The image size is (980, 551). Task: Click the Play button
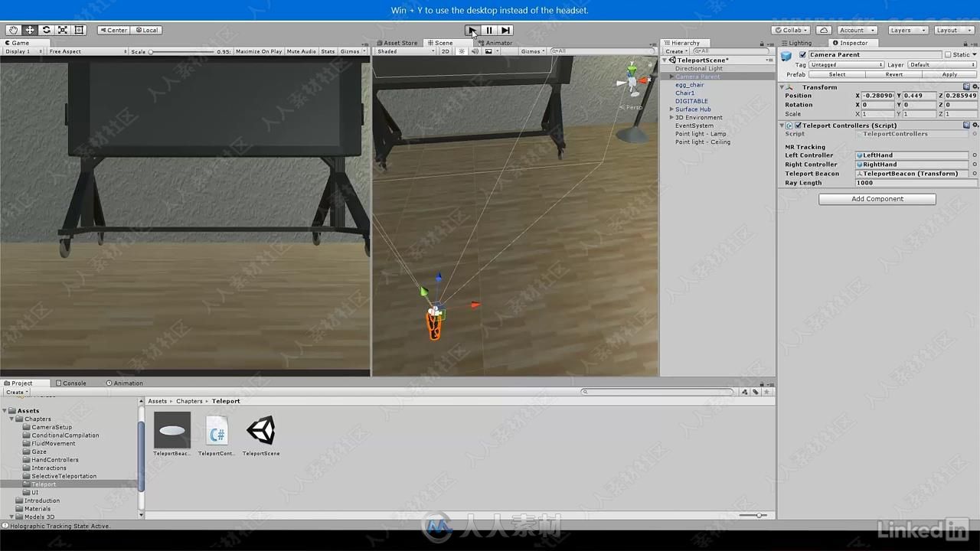point(472,30)
